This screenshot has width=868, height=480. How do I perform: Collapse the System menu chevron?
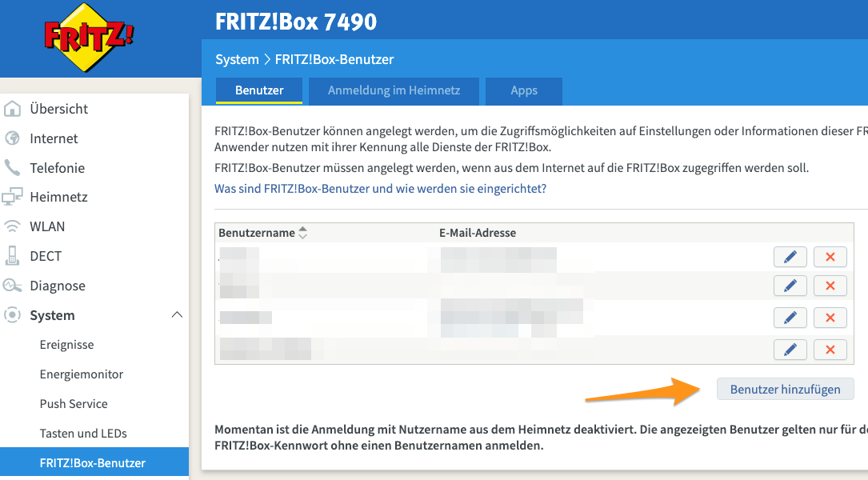click(x=177, y=315)
